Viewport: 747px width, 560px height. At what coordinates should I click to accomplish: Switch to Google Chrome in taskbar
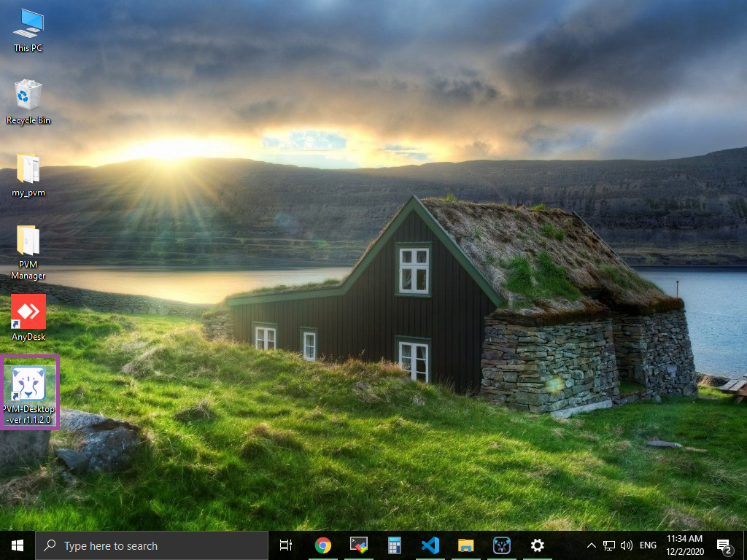(x=323, y=545)
